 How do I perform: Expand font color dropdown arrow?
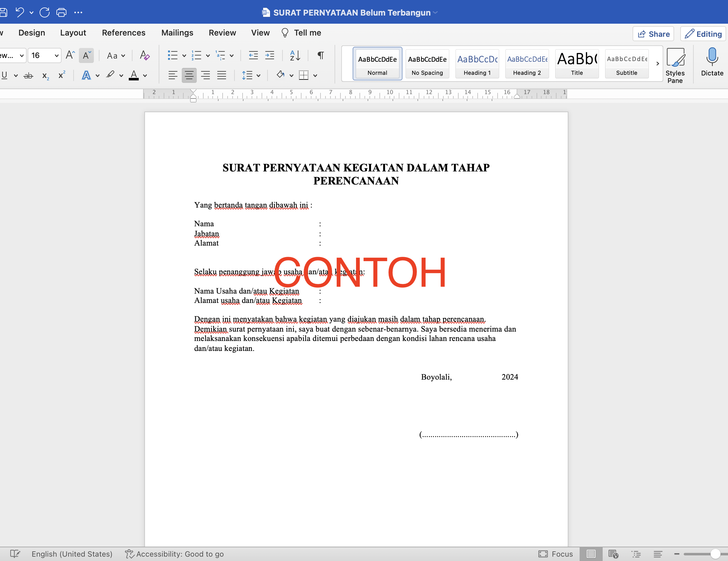145,76
